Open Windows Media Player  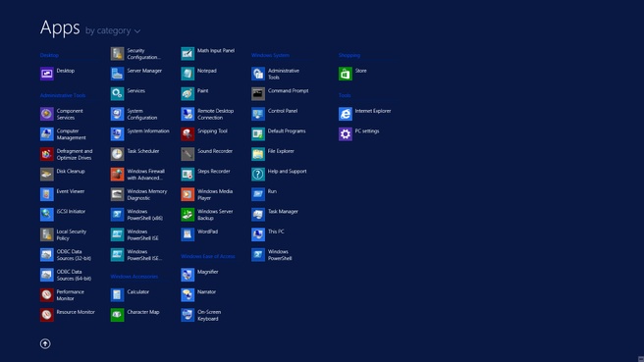(207, 194)
